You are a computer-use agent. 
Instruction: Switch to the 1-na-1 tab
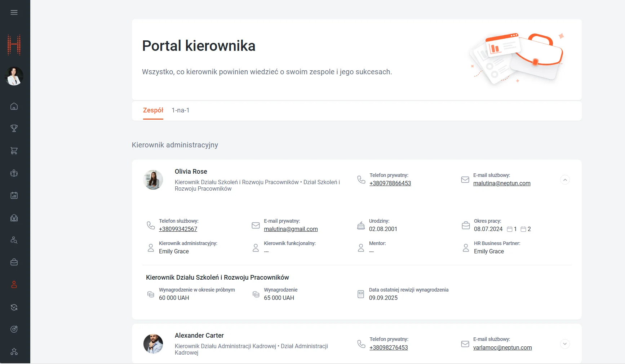pyautogui.click(x=180, y=110)
